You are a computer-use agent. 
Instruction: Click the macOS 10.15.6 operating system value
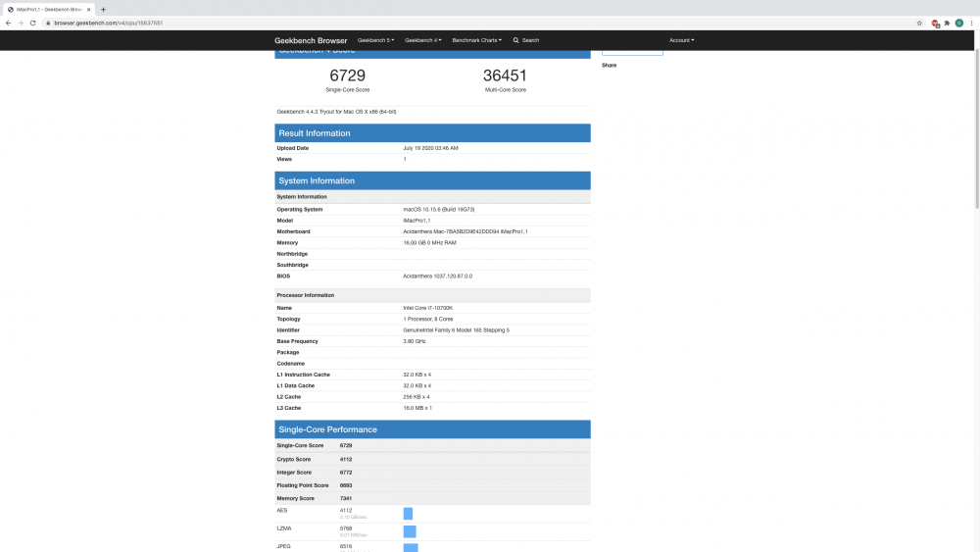pos(439,210)
